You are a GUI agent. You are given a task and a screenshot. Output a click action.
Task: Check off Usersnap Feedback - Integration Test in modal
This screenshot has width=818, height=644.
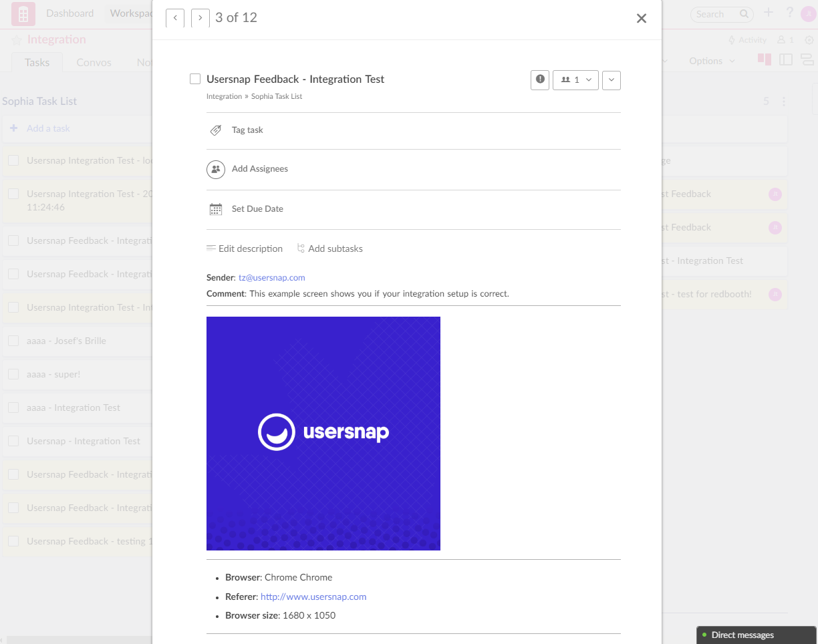(x=195, y=79)
